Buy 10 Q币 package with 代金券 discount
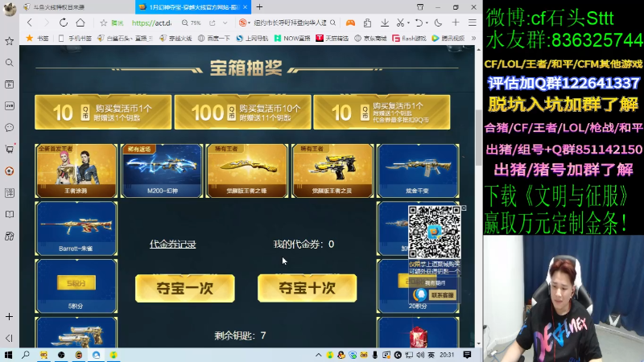644x362 pixels. [382, 112]
